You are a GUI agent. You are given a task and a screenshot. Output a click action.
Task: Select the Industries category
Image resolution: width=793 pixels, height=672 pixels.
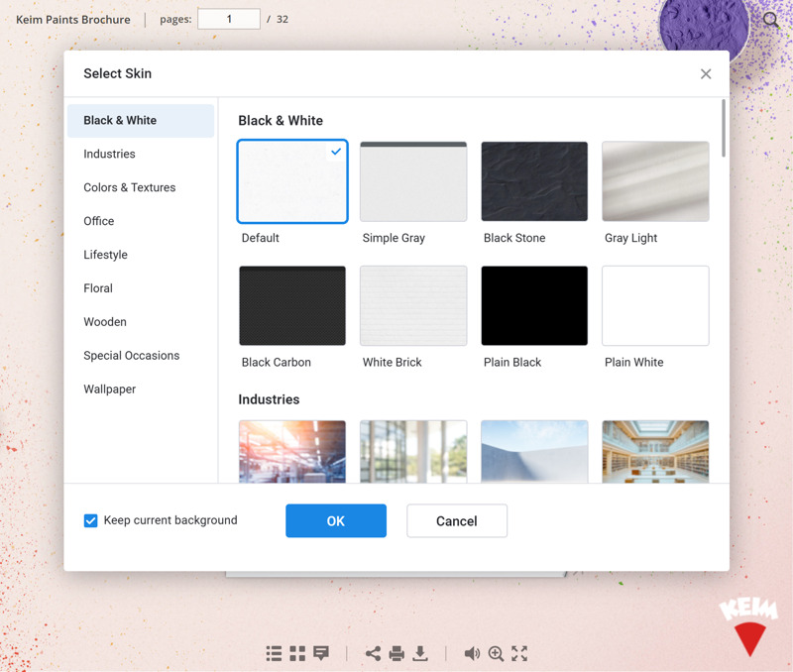[x=141, y=154]
